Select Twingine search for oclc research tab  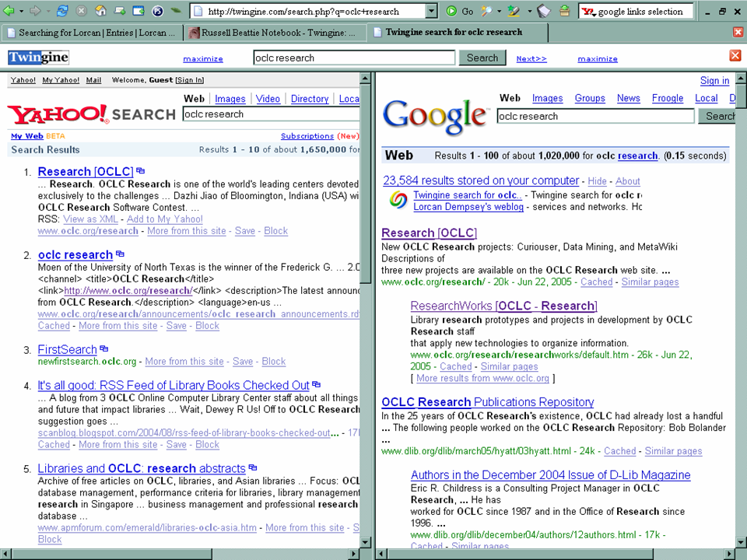pyautogui.click(x=458, y=33)
